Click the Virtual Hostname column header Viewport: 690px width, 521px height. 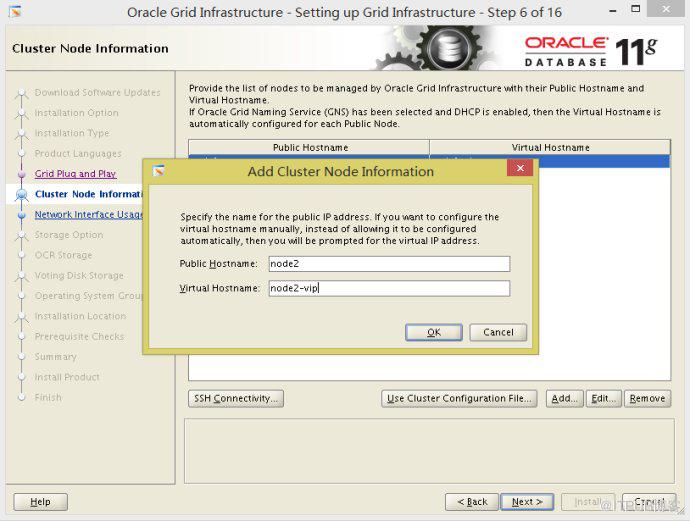pyautogui.click(x=550, y=147)
